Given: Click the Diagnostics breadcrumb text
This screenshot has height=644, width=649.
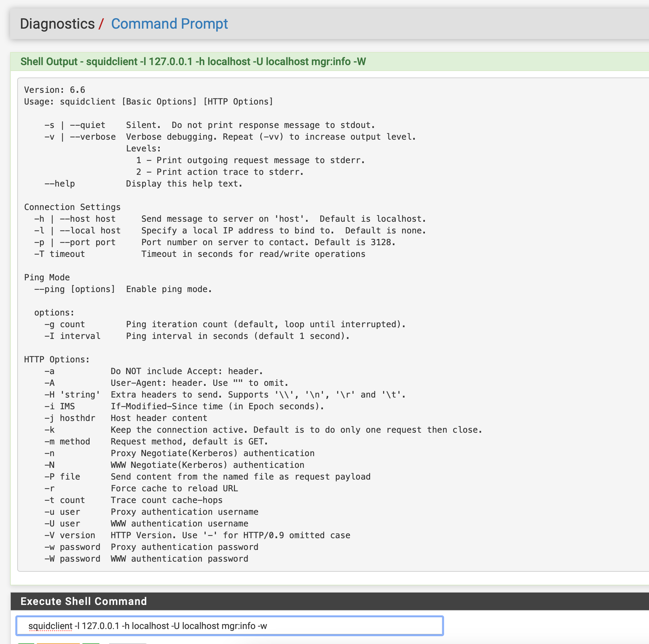Looking at the screenshot, I should (x=57, y=24).
